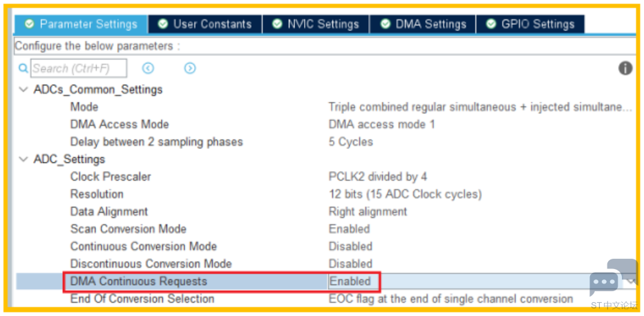Select the Continuous Conversion Mode value
This screenshot has height=316, width=644.
[350, 246]
